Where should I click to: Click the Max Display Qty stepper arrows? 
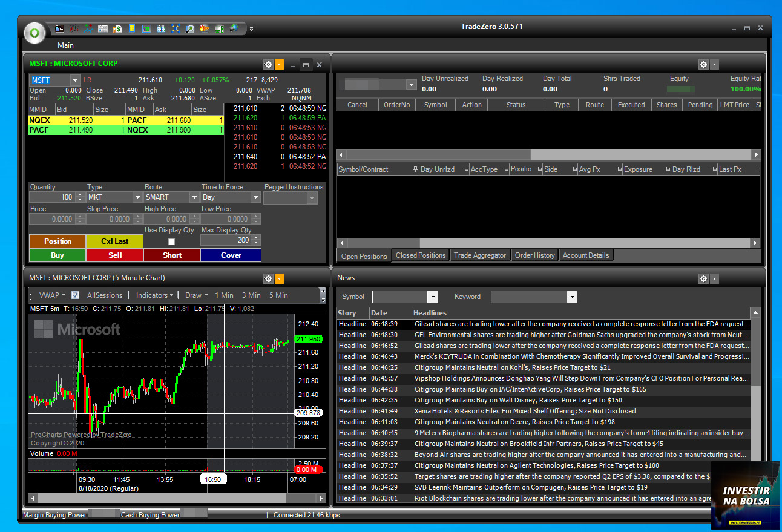click(256, 240)
